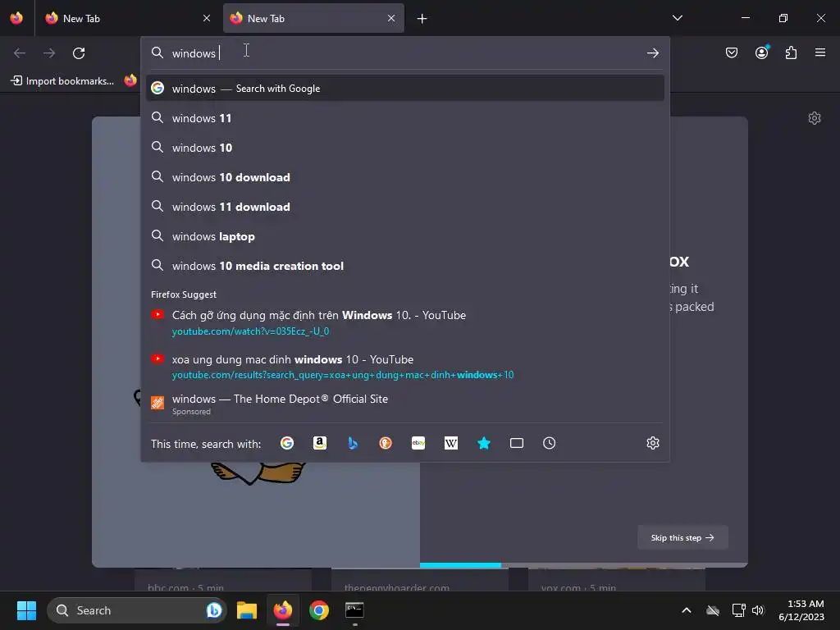Launch Google Chrome from the taskbar
The height and width of the screenshot is (630, 840).
pyautogui.click(x=319, y=610)
